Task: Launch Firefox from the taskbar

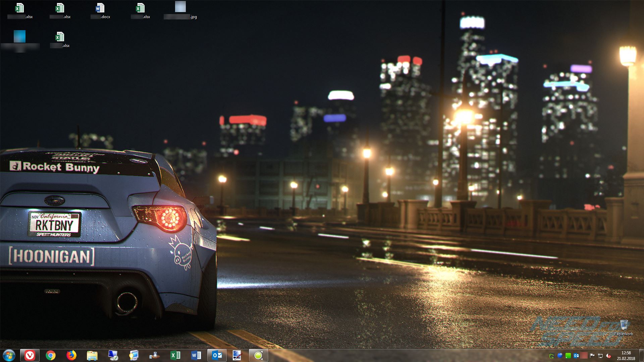Action: click(x=71, y=355)
